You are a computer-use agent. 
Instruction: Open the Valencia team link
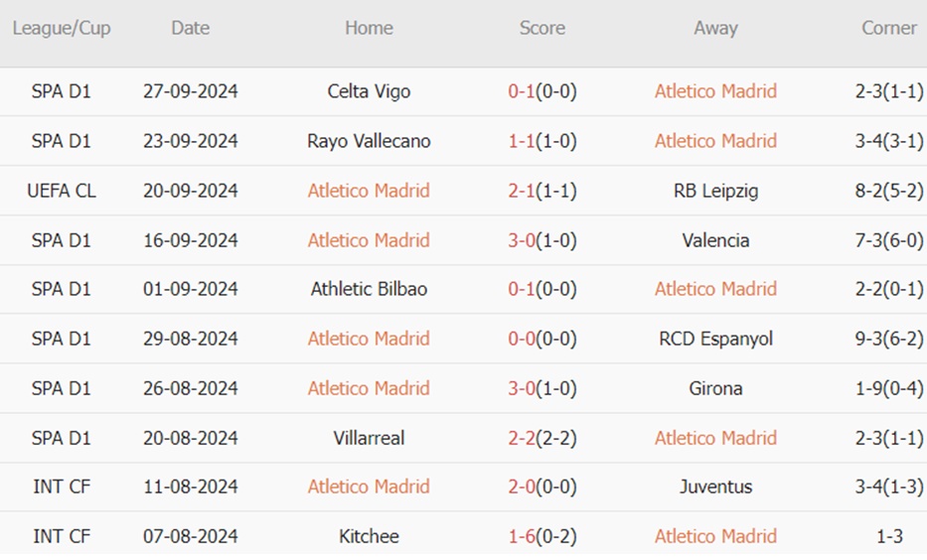point(715,240)
